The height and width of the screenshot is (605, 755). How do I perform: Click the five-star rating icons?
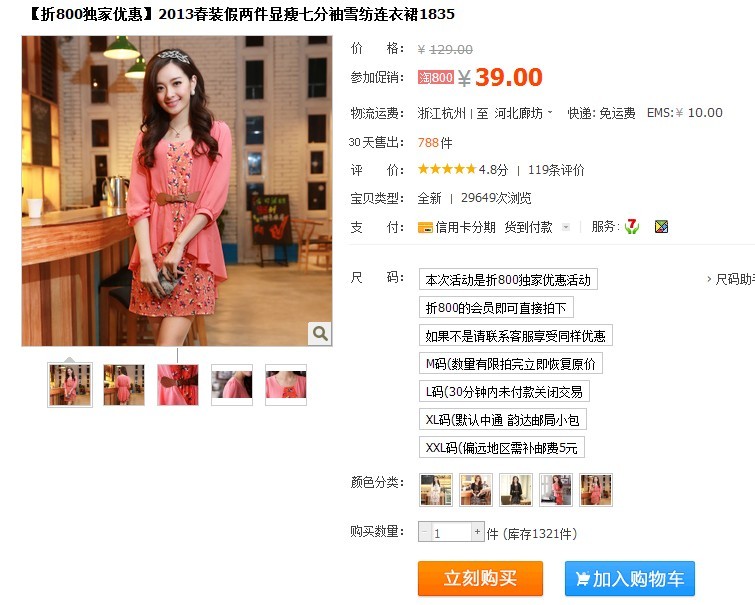(x=447, y=169)
